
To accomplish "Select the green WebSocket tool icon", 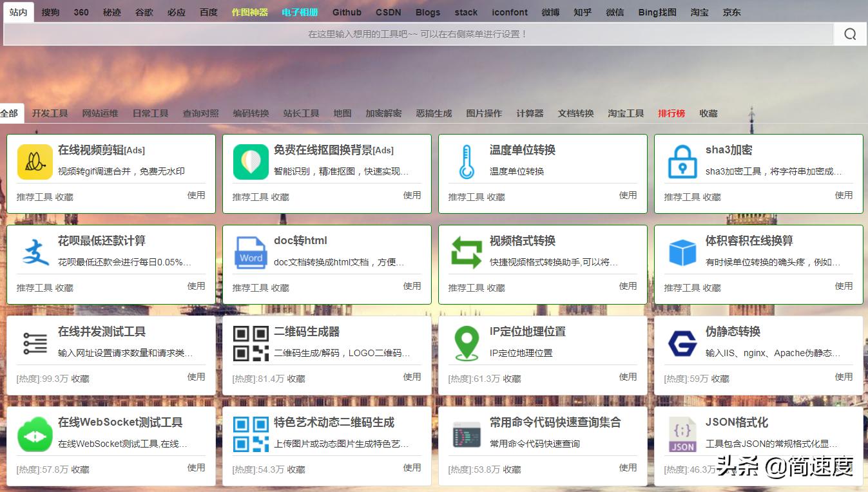I will (35, 435).
